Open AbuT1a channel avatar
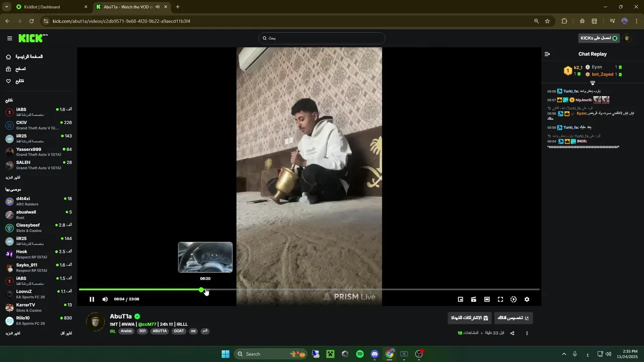Viewport: 644px width, 362px height. click(96, 322)
